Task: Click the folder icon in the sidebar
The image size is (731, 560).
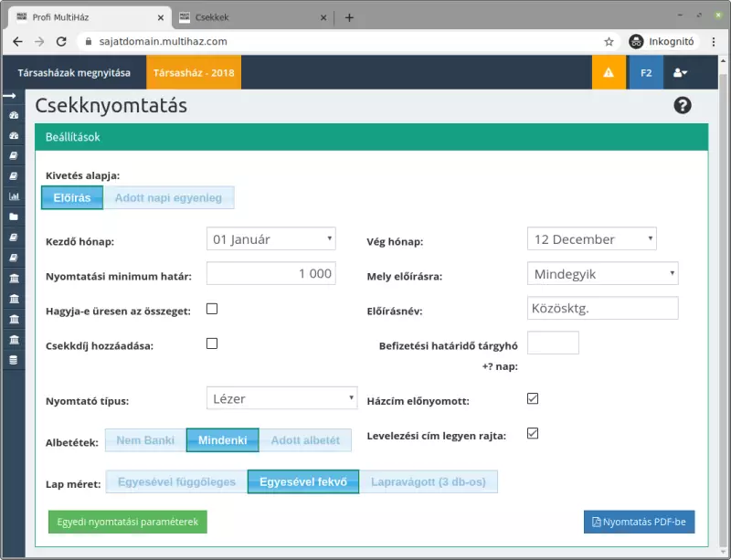Action: click(x=13, y=217)
